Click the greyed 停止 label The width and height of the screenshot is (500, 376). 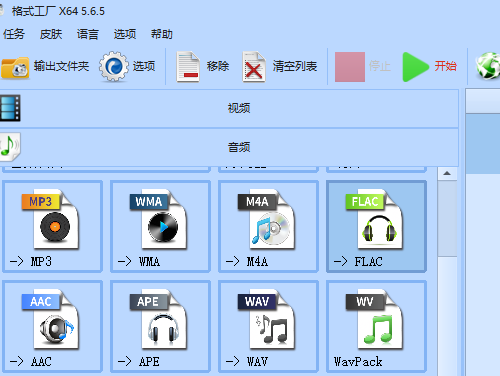point(380,66)
